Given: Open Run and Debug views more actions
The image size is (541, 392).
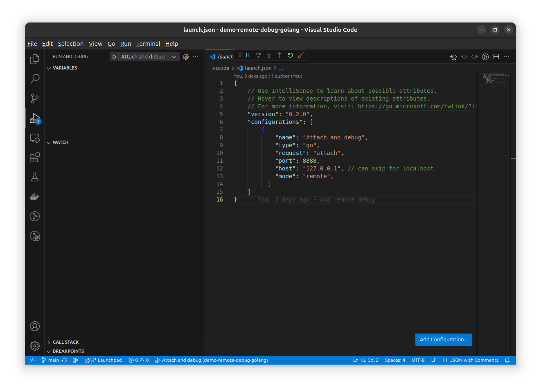Looking at the screenshot, I should point(196,57).
